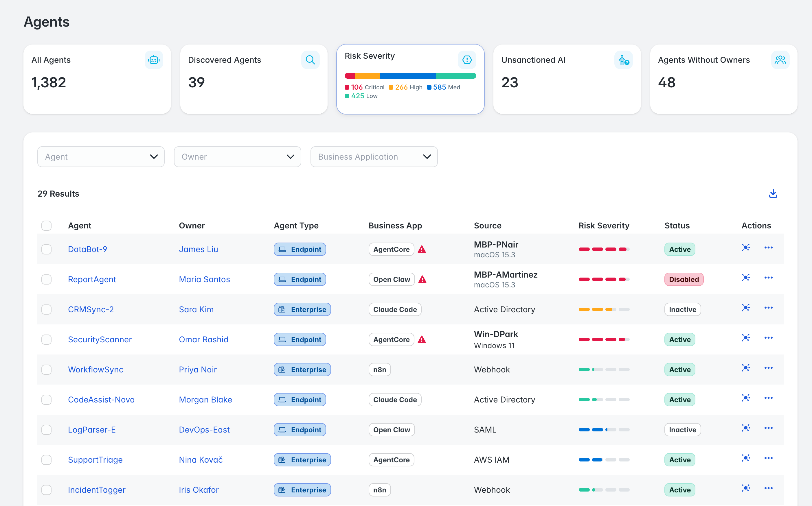Expand the Business Application dropdown

(x=374, y=157)
